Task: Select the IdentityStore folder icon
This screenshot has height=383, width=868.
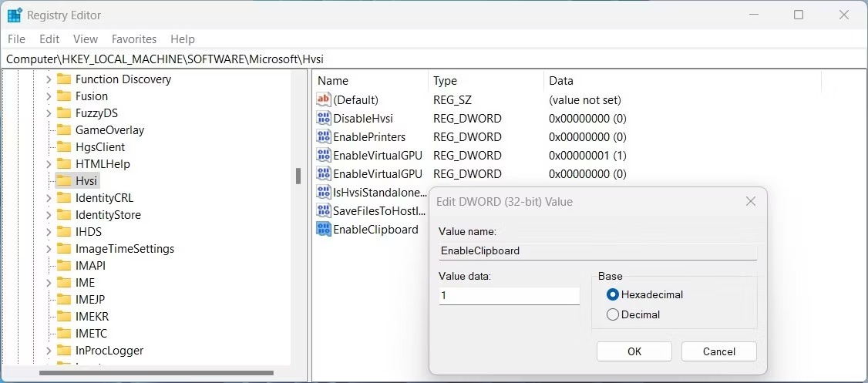Action: click(64, 215)
